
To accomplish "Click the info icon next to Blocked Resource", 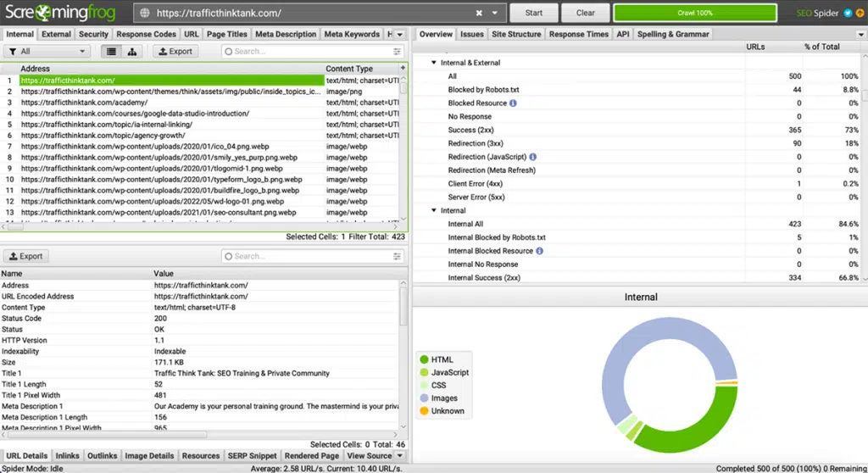I will [x=513, y=103].
